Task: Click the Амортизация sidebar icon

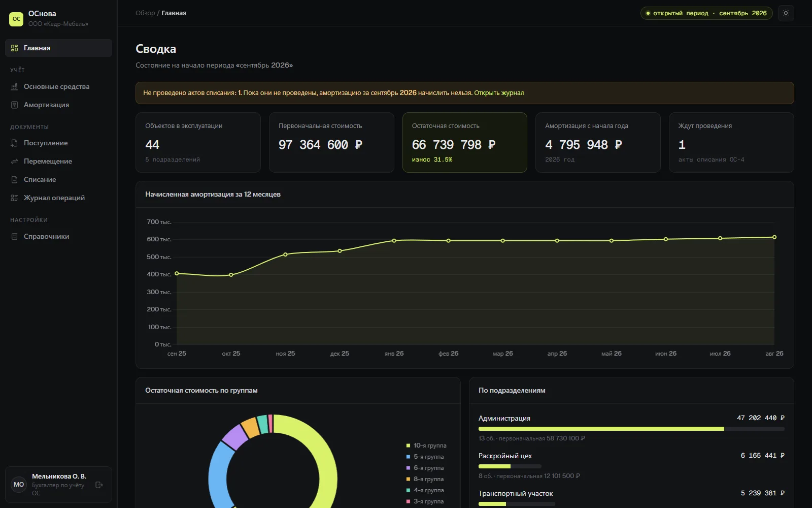Action: pos(14,105)
